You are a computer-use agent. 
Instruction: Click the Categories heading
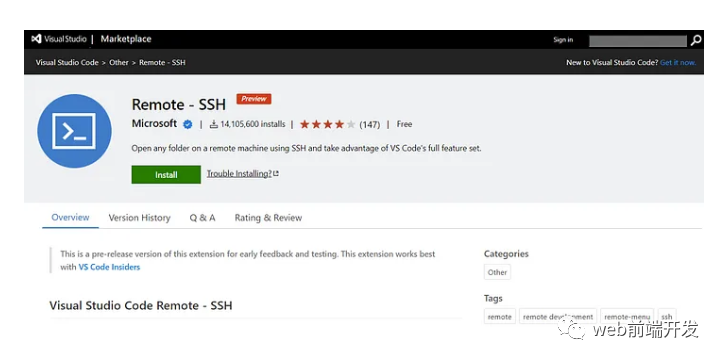506,254
